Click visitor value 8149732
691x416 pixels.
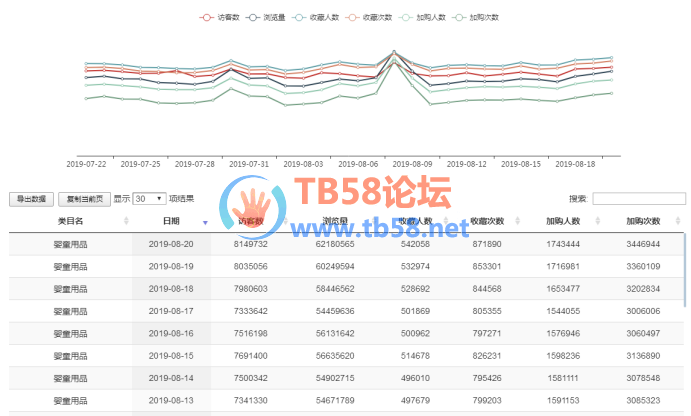[x=251, y=244]
